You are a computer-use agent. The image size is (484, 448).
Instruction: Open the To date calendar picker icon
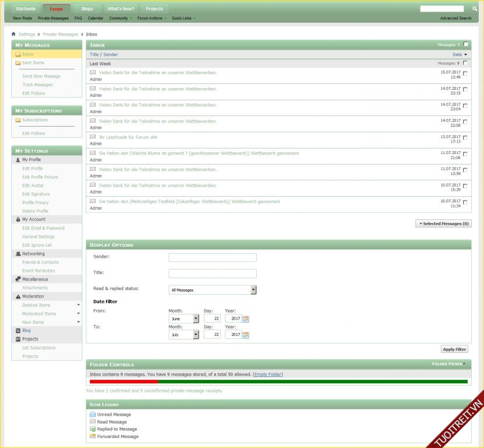tap(246, 335)
